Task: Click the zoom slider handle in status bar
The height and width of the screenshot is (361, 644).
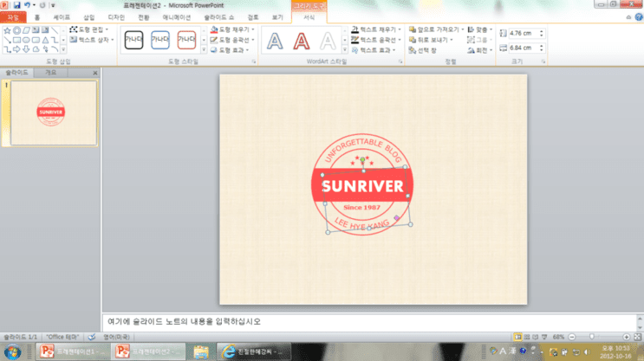Action: (x=592, y=337)
